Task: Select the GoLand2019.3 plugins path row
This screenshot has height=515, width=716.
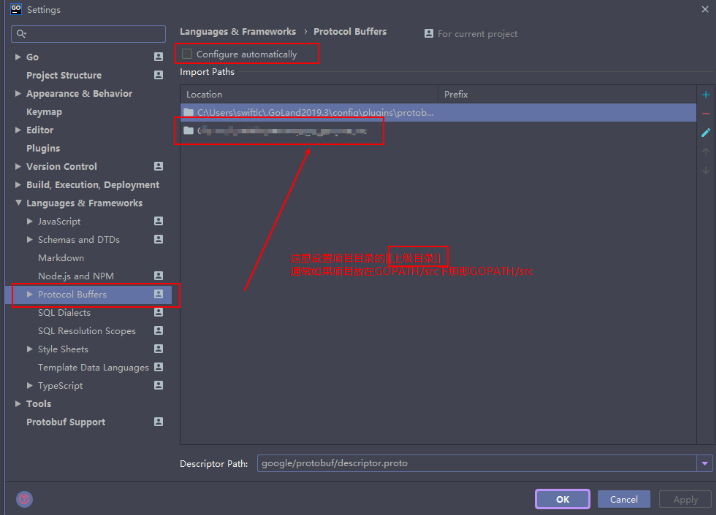Action: coord(438,112)
